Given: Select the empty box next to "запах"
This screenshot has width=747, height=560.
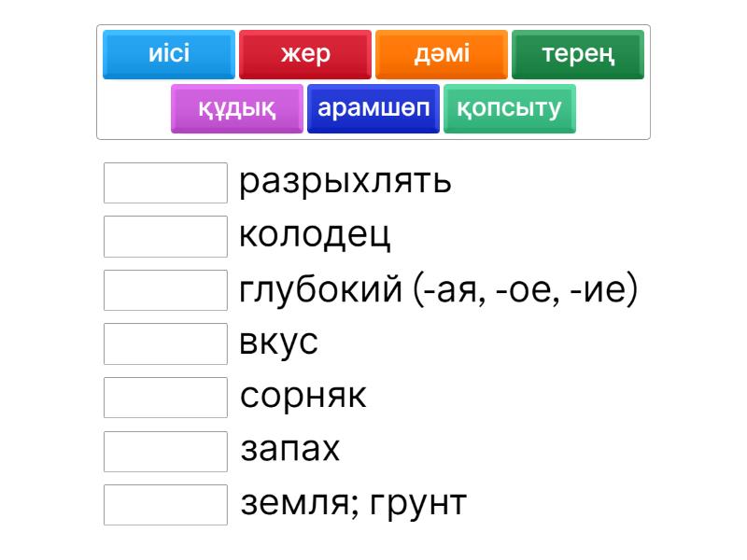Looking at the screenshot, I should [166, 451].
